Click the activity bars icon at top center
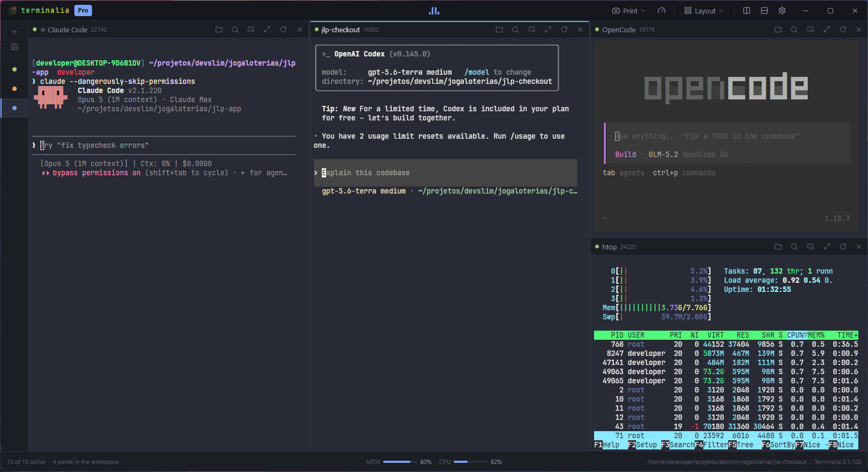 pos(434,11)
